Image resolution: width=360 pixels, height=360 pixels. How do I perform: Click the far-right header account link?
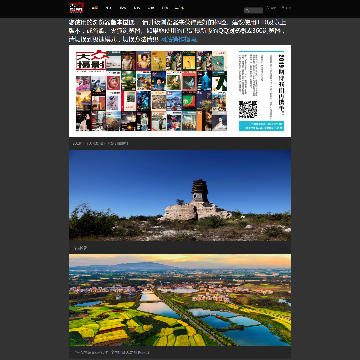tap(286, 7)
